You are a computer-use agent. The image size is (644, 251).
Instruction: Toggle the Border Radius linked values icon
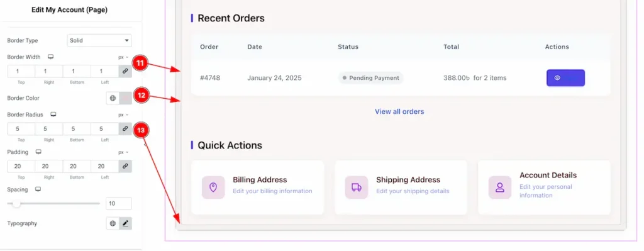tap(125, 128)
